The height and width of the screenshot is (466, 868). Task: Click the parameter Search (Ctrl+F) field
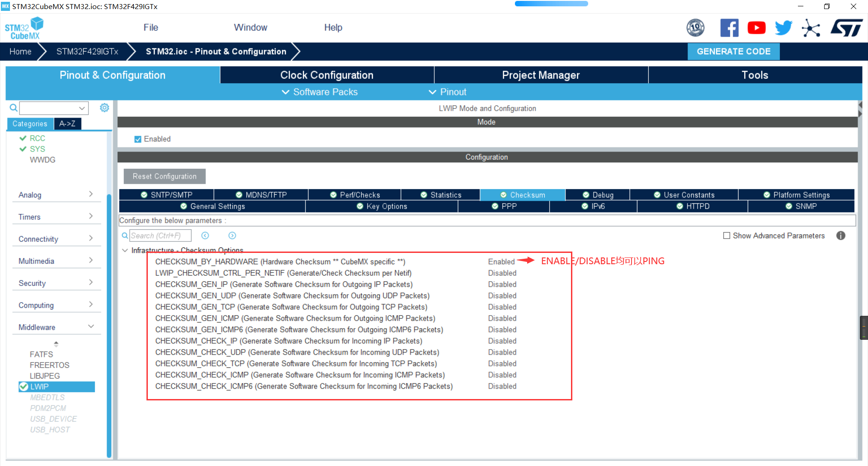click(160, 236)
